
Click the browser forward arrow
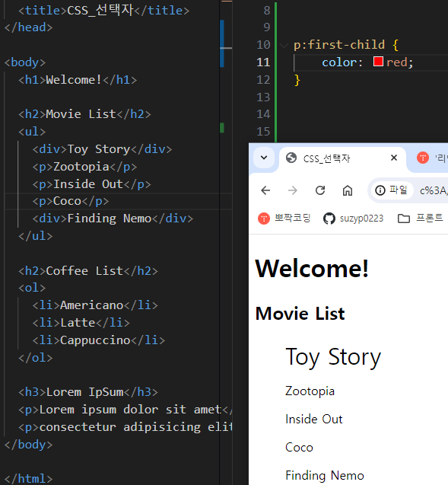292,190
